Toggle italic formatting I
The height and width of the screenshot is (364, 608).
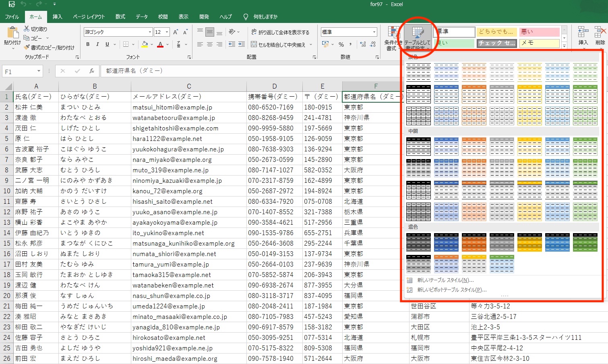(97, 44)
